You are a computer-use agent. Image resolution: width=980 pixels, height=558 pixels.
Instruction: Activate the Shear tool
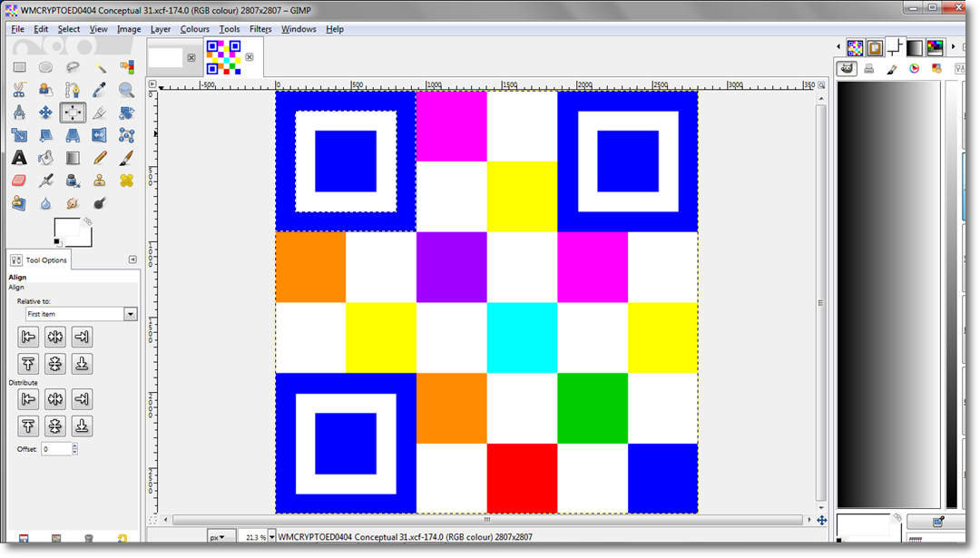click(45, 135)
